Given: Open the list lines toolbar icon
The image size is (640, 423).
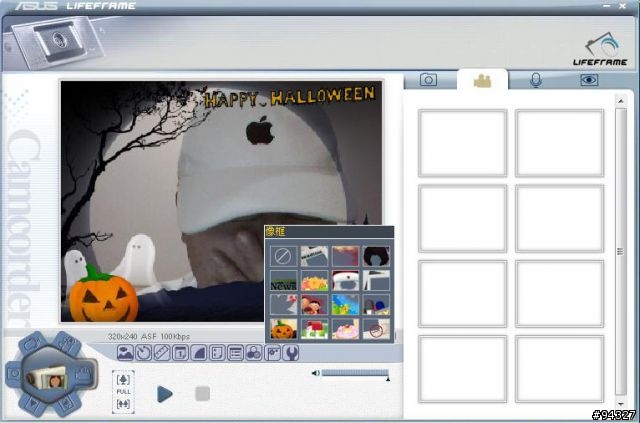Looking at the screenshot, I should pos(236,352).
